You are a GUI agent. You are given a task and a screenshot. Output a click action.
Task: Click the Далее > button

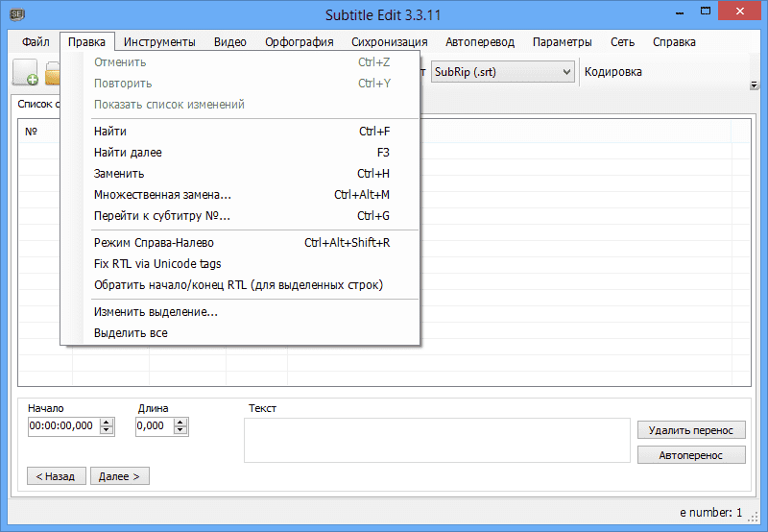(x=120, y=476)
